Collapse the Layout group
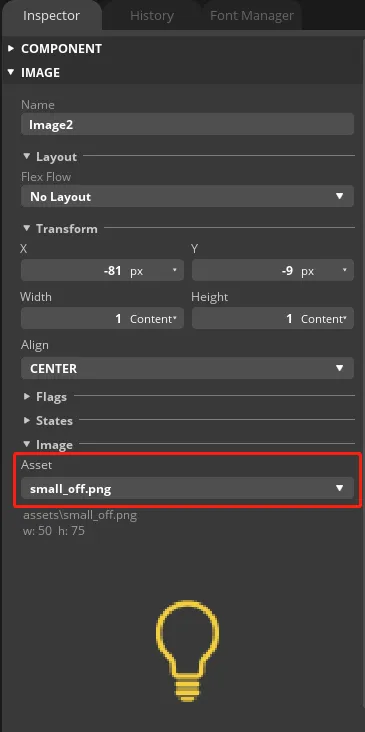The image size is (365, 732). point(50,156)
